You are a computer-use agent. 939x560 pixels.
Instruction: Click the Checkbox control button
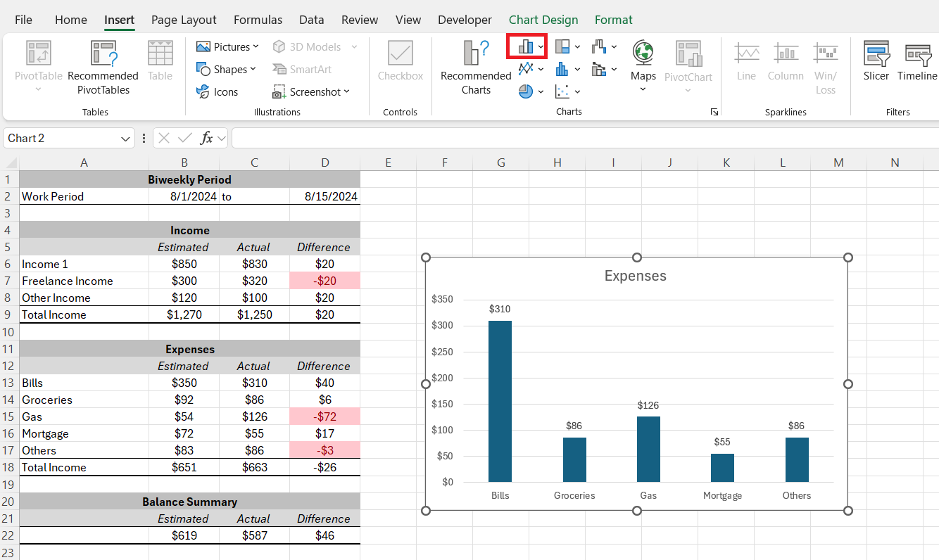pyautogui.click(x=400, y=61)
